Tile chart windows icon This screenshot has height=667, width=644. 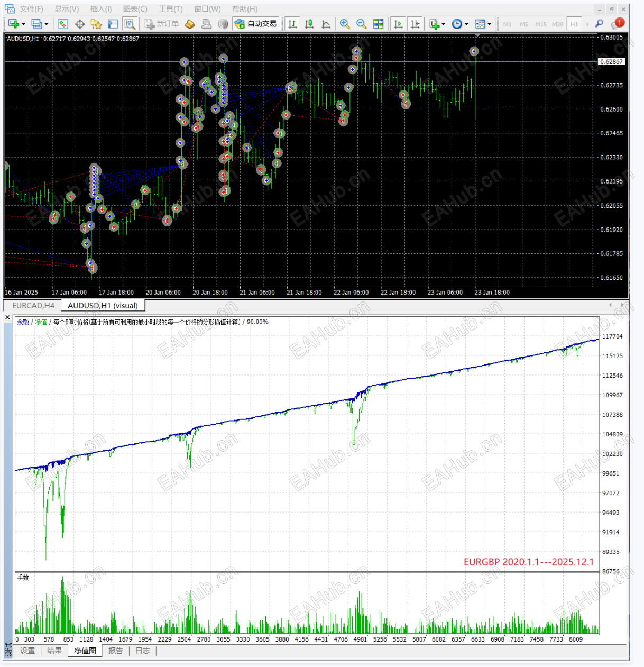coord(378,24)
